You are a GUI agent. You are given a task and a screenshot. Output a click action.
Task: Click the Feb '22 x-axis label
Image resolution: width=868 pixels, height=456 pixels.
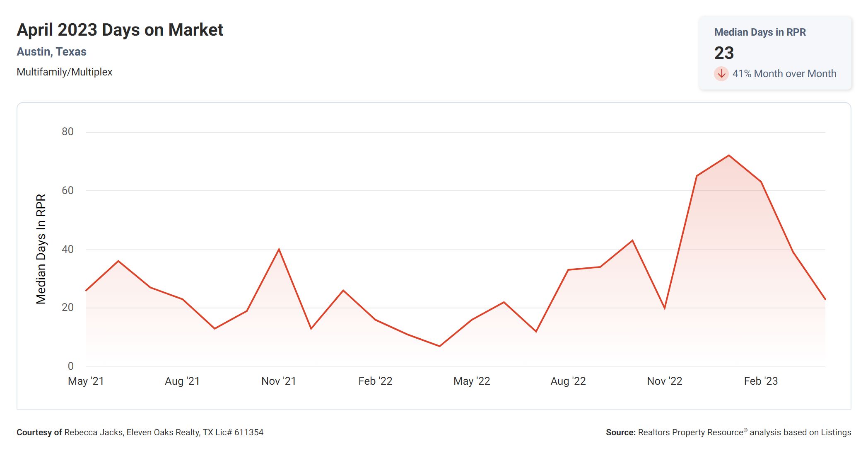point(375,381)
